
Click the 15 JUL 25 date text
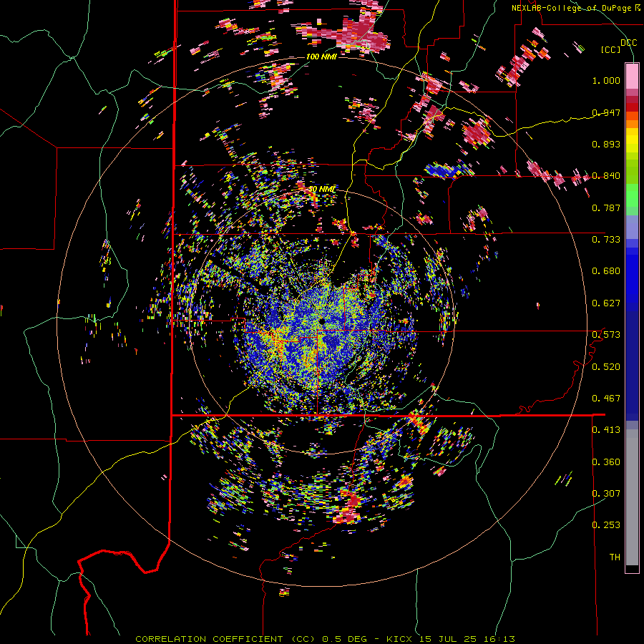pyautogui.click(x=447, y=639)
